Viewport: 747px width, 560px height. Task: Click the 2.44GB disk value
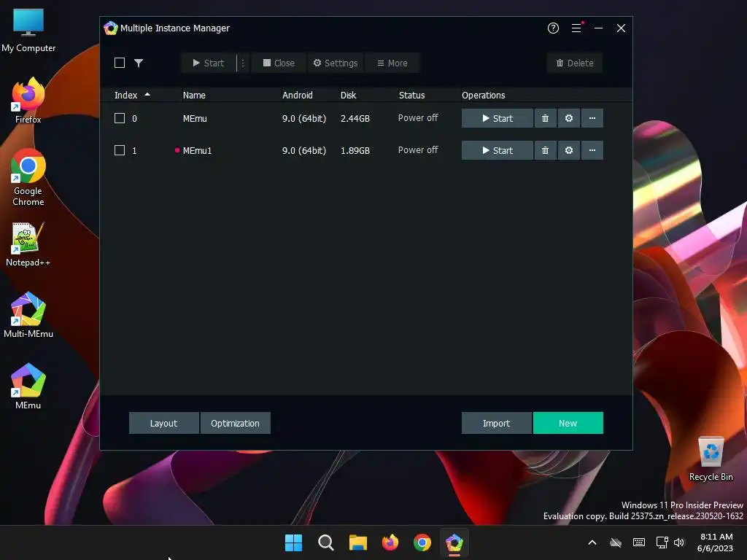coord(355,119)
